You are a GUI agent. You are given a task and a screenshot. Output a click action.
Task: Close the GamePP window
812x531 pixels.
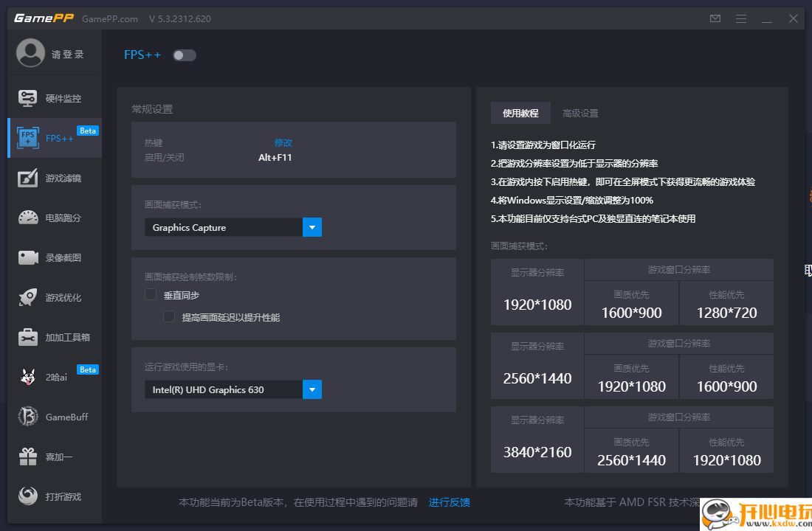794,18
